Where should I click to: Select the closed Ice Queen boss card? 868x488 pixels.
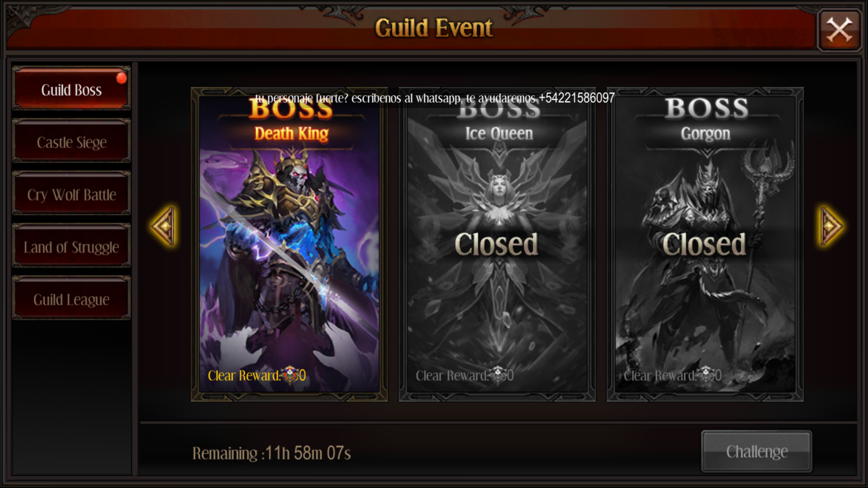click(497, 244)
